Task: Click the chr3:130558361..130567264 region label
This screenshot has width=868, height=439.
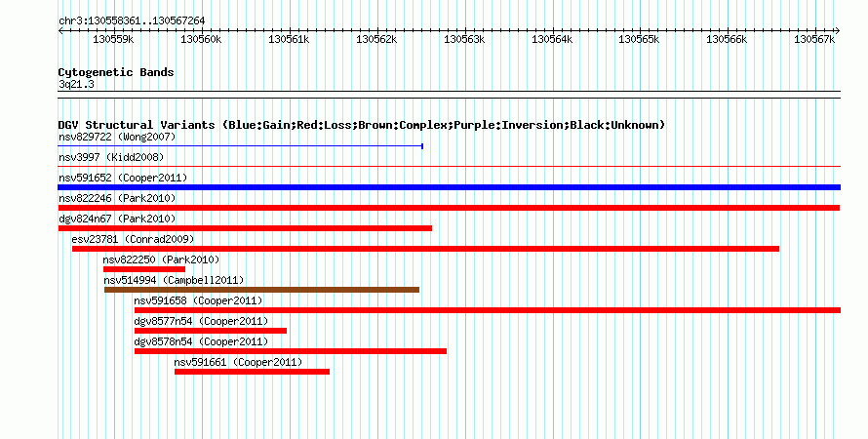Action: pos(132,20)
